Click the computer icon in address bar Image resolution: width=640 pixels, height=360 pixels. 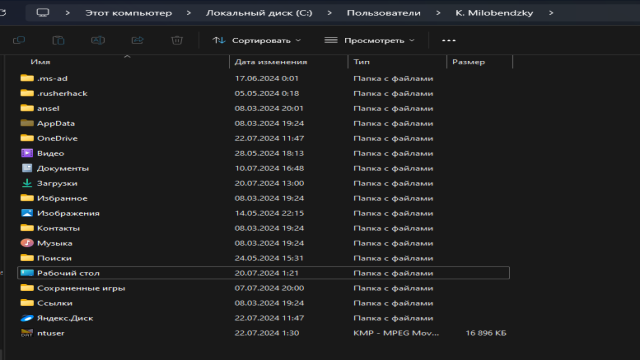tap(43, 13)
